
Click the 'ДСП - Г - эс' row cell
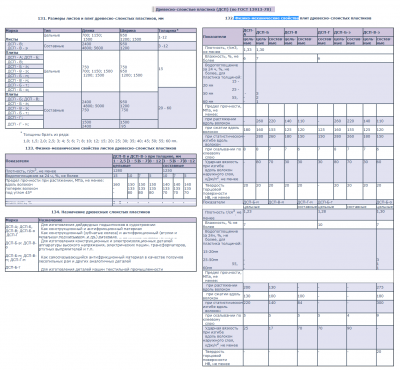pyautogui.click(x=24, y=124)
